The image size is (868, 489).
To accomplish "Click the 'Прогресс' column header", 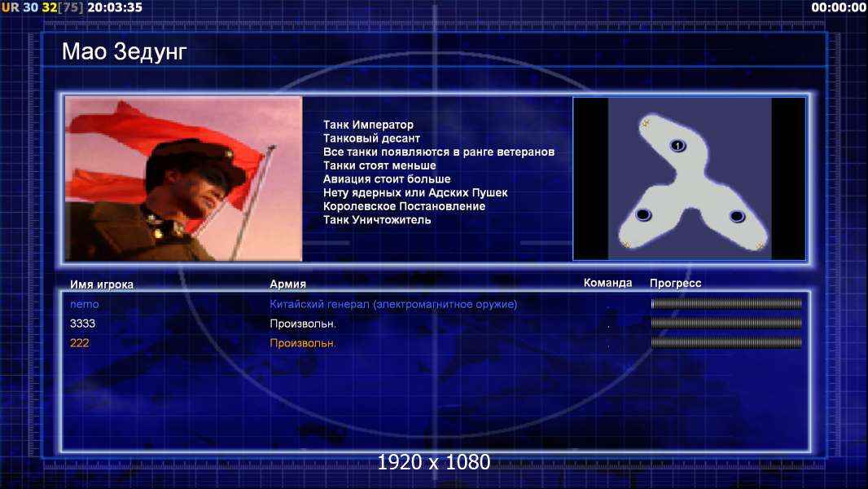I will (x=675, y=283).
